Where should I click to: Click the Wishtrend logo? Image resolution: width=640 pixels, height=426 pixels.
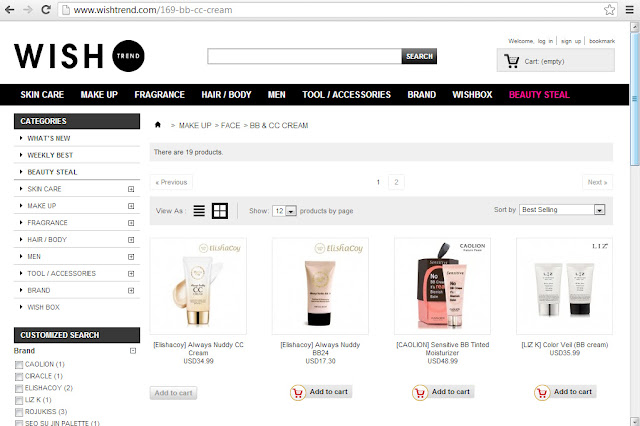pyautogui.click(x=79, y=56)
